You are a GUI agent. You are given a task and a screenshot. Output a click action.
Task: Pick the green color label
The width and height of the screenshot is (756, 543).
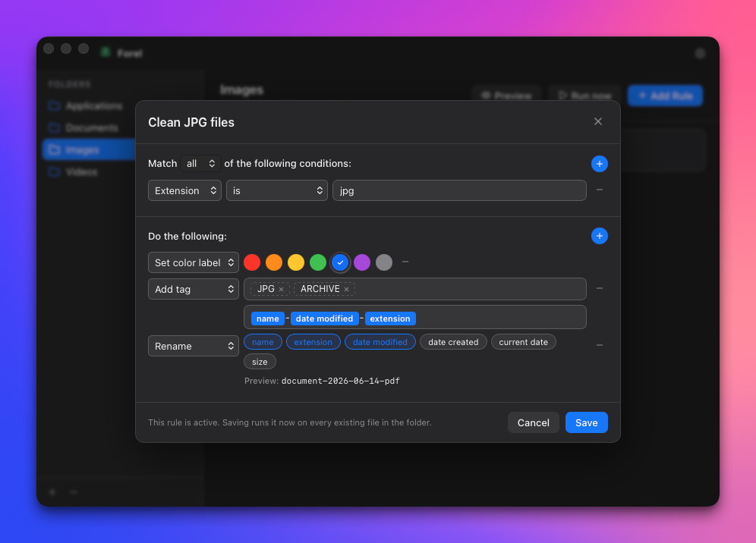[x=318, y=262]
